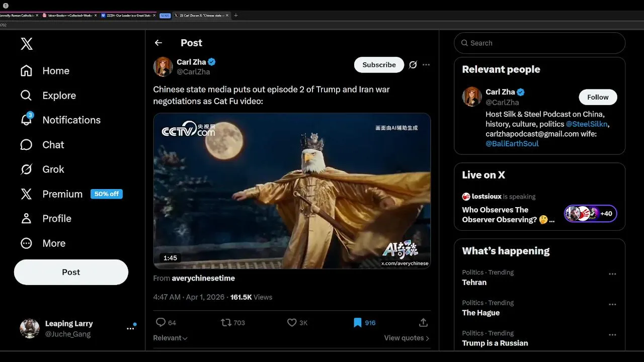Open Tehran trend options ellipsis
Image resolution: width=644 pixels, height=362 pixels.
click(x=612, y=274)
